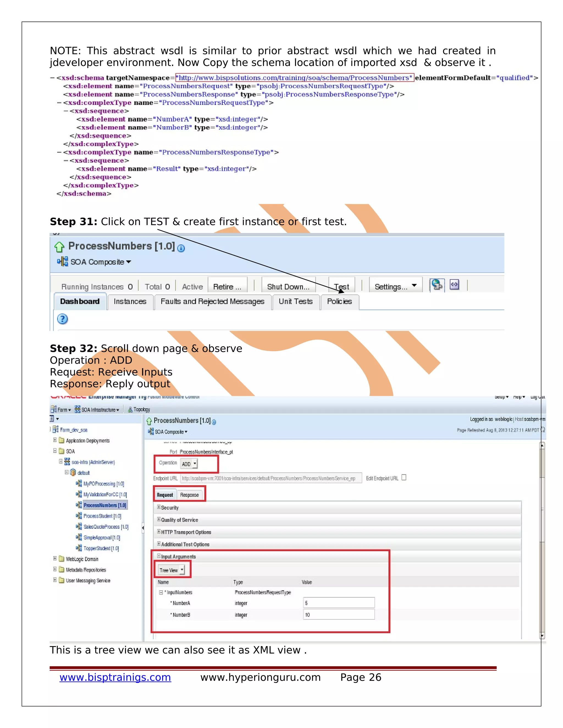Screen dimensions: 563x728
Task: Open SalesQuoteProcess [1.0] composite
Action: pos(106,527)
